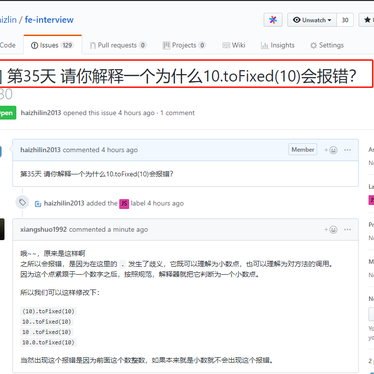View the watchers count 30
Viewport: 374px width, 374px height.
coord(345,20)
